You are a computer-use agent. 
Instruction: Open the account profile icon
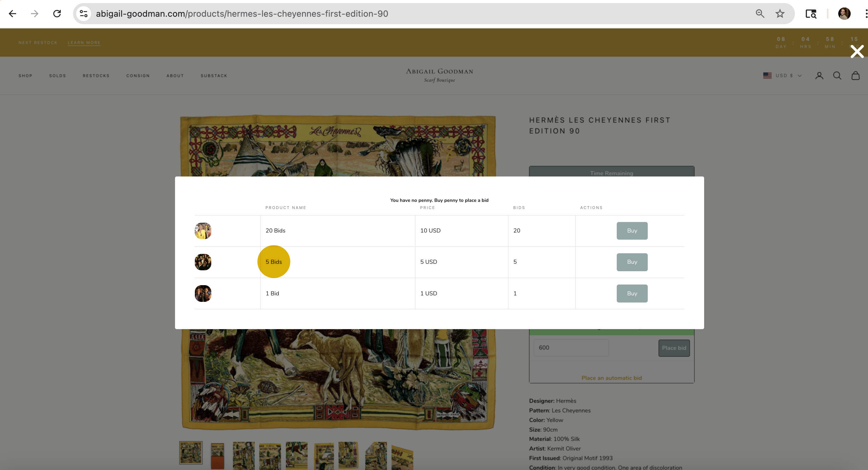(x=819, y=76)
